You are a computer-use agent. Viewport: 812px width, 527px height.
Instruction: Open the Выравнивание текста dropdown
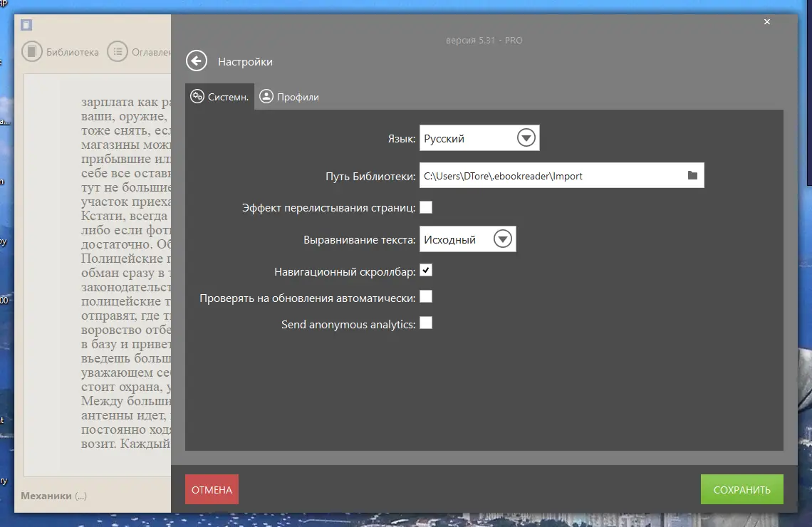point(468,239)
